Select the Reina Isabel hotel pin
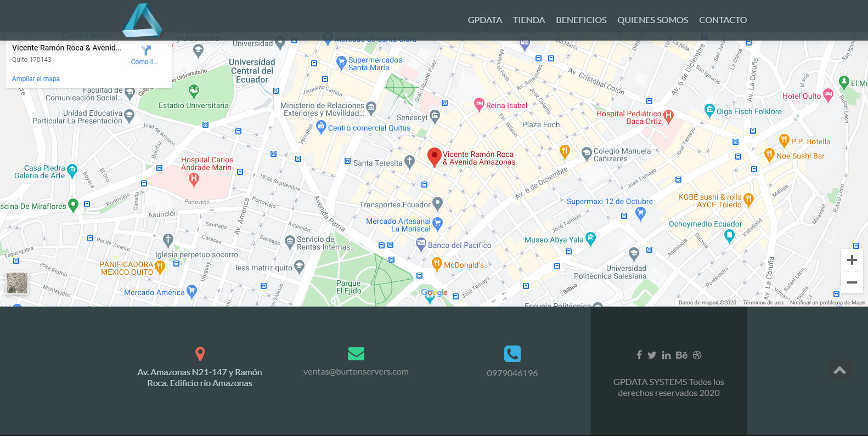868x436 pixels. [479, 104]
